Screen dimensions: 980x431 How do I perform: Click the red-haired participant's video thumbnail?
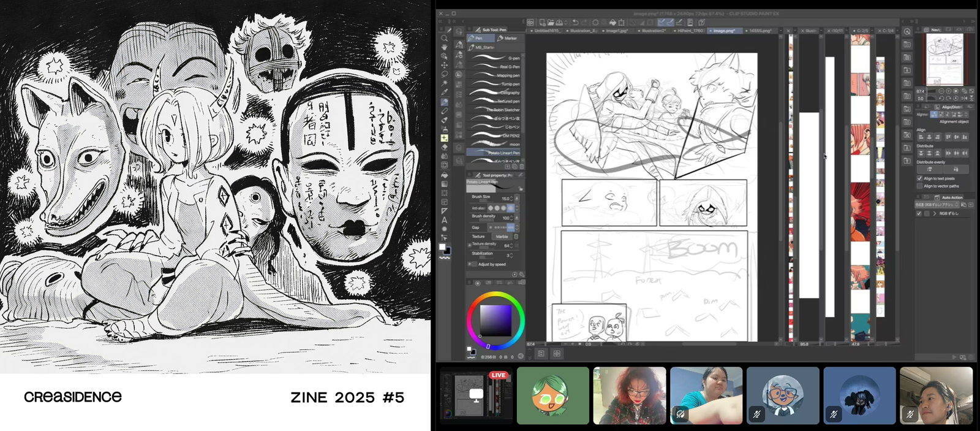tap(629, 395)
